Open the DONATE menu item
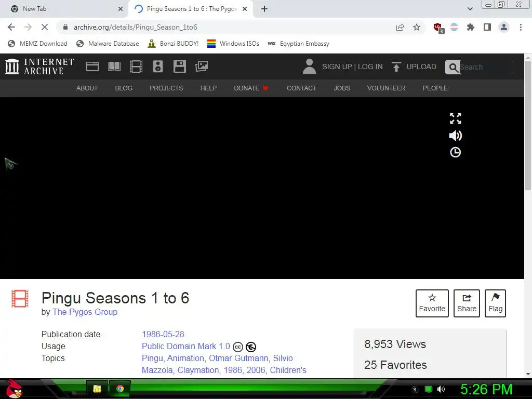The height and width of the screenshot is (399, 532). coord(251,88)
